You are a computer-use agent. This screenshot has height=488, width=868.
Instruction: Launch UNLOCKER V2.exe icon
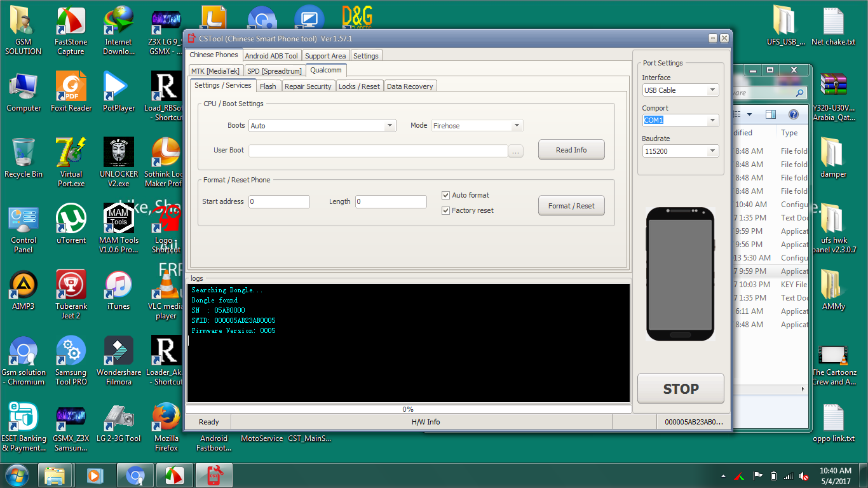tap(119, 162)
